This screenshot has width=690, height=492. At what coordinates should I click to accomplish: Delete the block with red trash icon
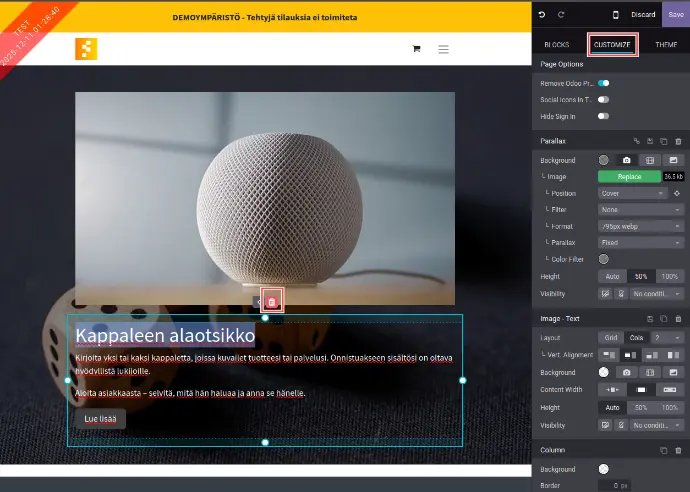[x=272, y=301]
